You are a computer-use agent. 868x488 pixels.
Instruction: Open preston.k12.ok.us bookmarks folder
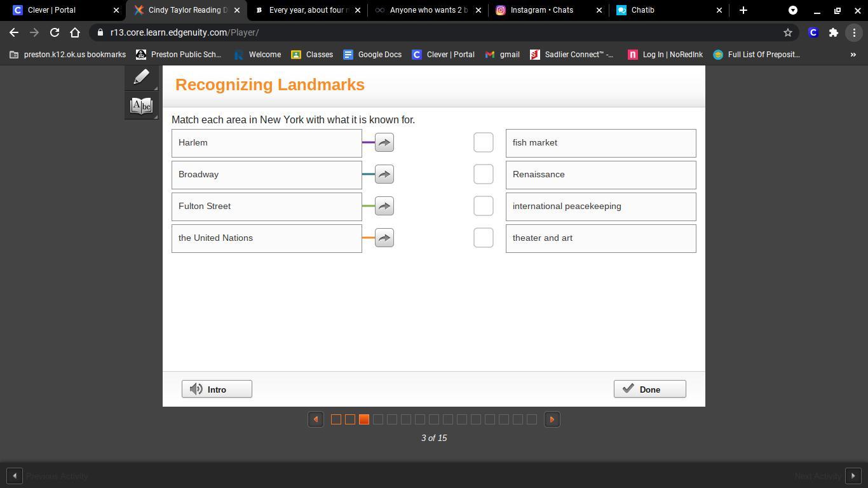pyautogui.click(x=67, y=55)
